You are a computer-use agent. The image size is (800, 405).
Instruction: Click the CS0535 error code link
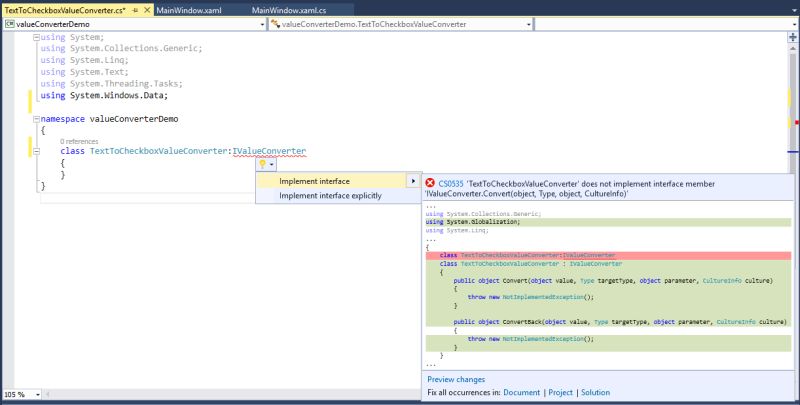click(x=452, y=184)
